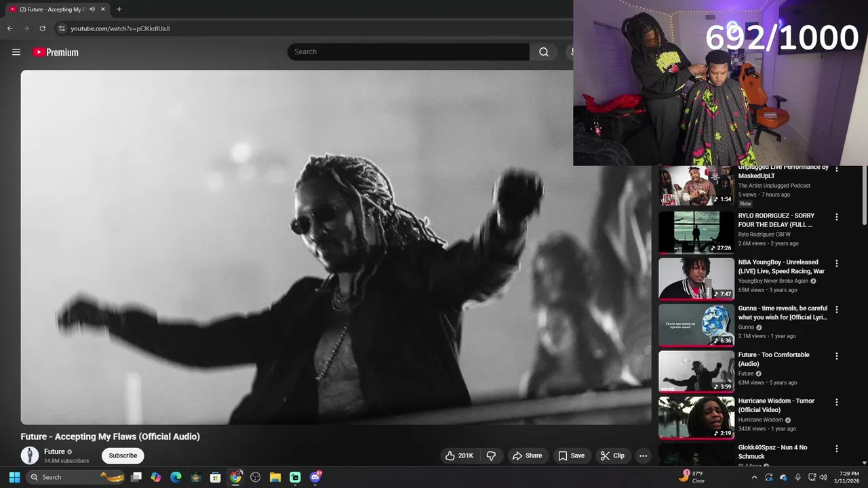Launch Microsoft Copilot from taskbar
This screenshot has width=868, height=488.
[156, 477]
